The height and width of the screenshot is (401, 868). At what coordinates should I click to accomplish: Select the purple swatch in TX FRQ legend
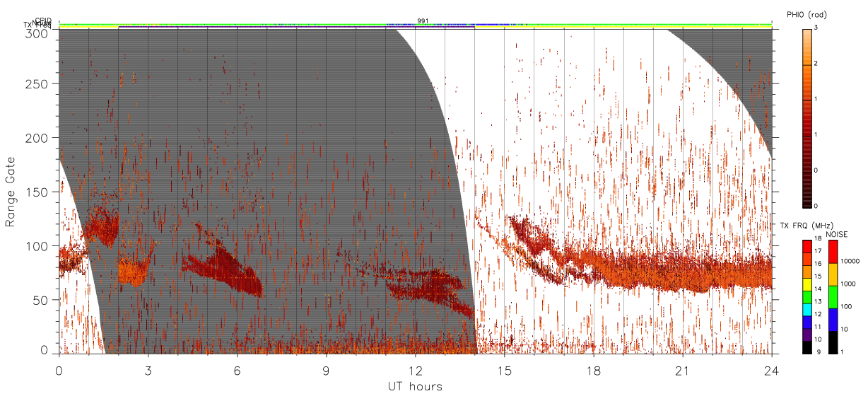coord(807,335)
